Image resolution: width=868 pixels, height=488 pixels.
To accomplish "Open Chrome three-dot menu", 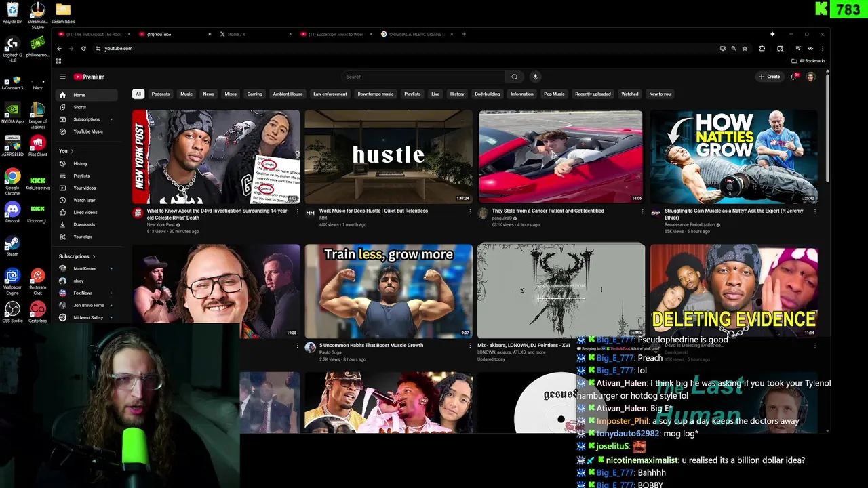I will 822,48.
